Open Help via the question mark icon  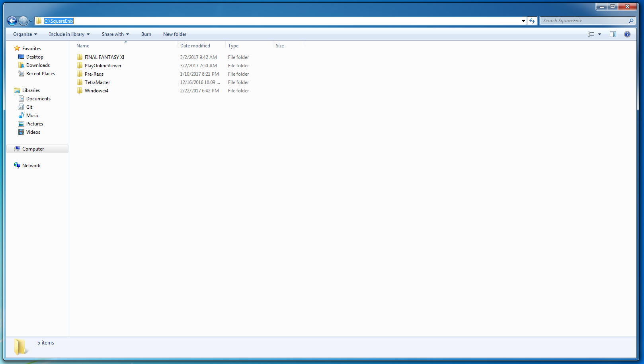pyautogui.click(x=627, y=34)
